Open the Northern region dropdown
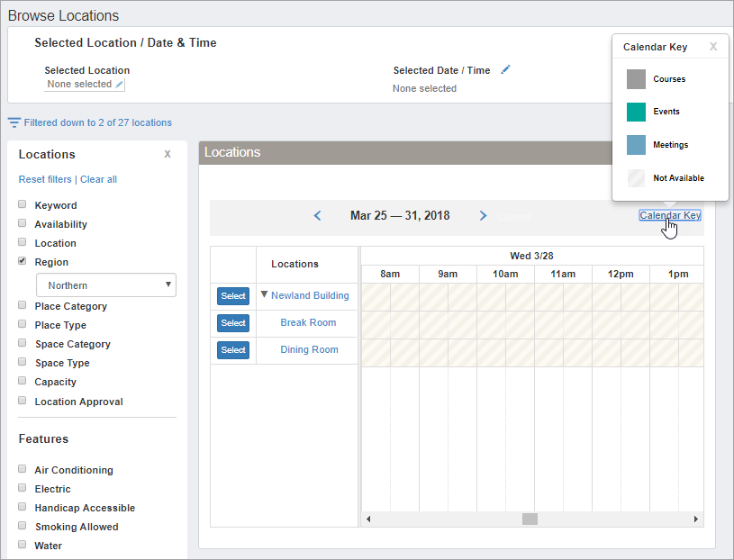734x560 pixels. tap(105, 285)
